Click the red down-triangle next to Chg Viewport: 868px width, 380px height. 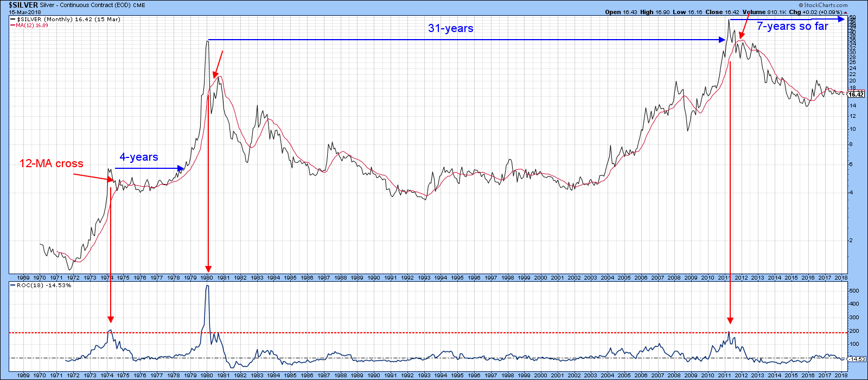(845, 12)
